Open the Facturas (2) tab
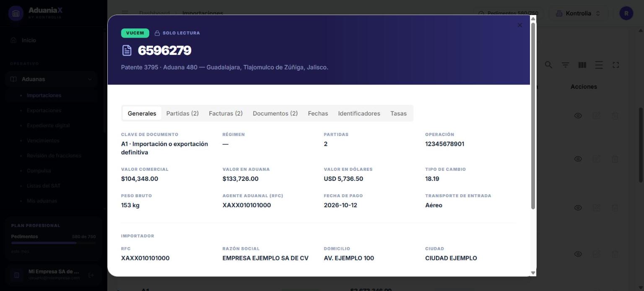The height and width of the screenshot is (291, 644). click(x=226, y=113)
